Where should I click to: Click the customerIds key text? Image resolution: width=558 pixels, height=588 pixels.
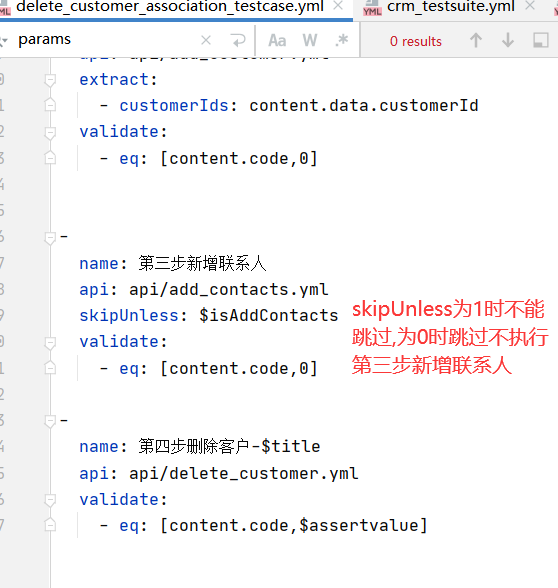coord(174,106)
